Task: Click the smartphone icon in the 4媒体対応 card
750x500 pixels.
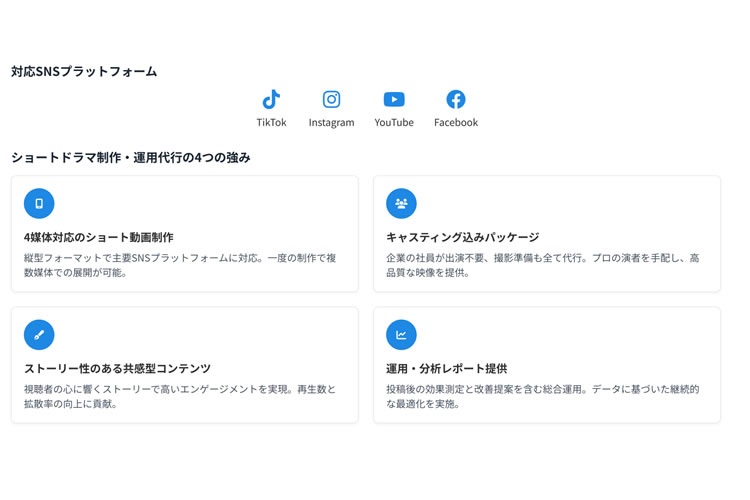Action: (x=39, y=203)
